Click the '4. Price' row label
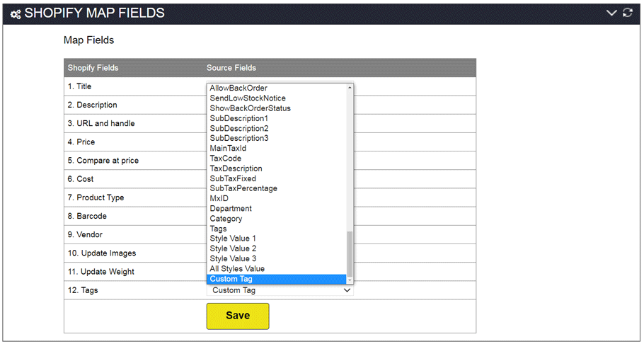This screenshot has height=344, width=644. (81, 142)
